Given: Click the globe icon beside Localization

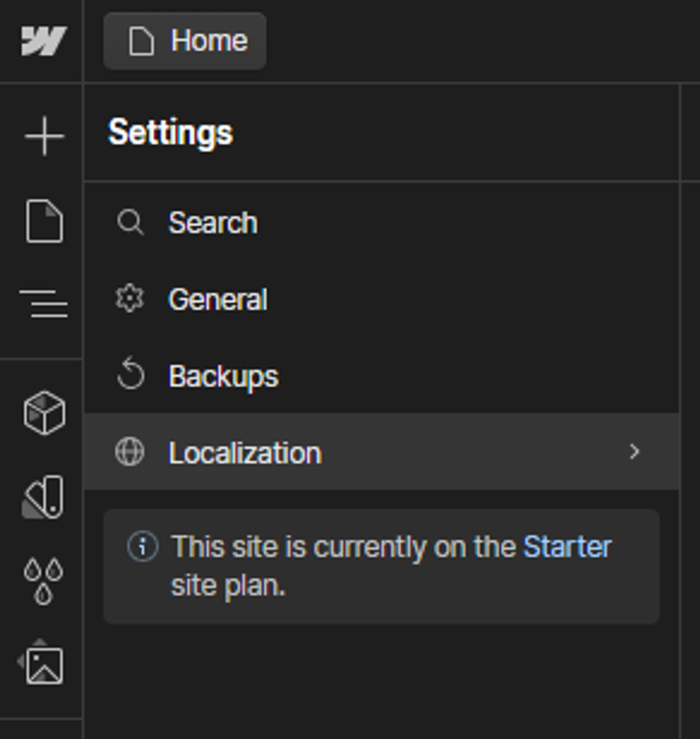Looking at the screenshot, I should (129, 452).
